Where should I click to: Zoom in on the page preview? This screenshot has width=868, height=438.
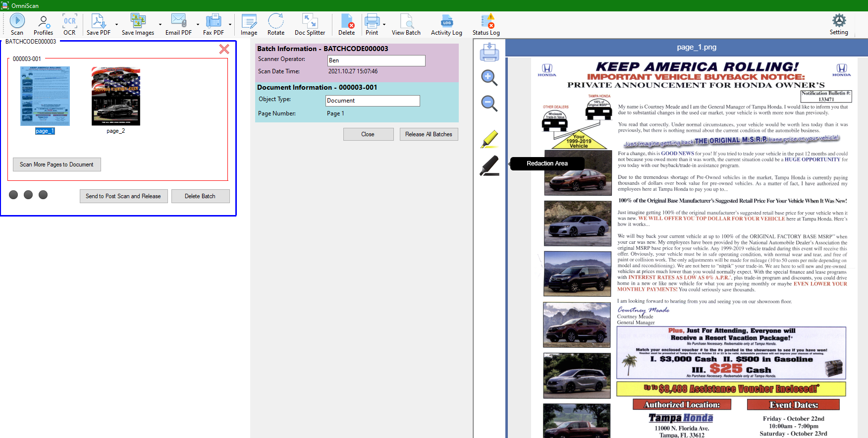click(x=489, y=77)
